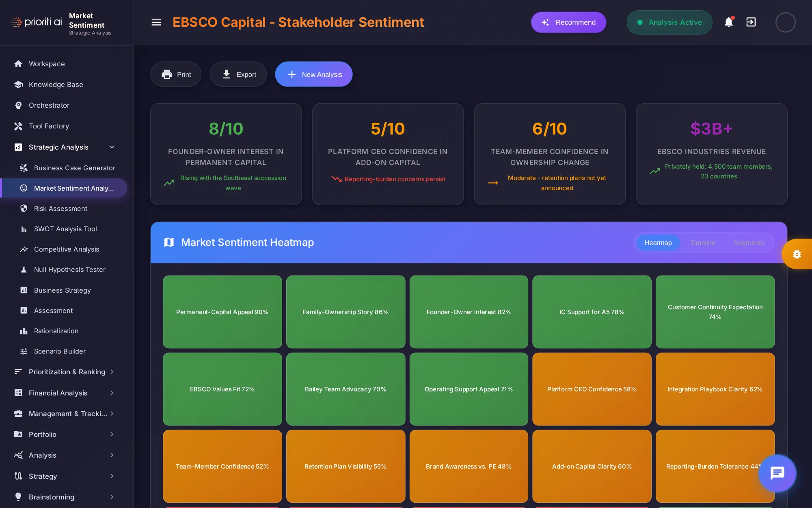This screenshot has height=508, width=812.
Task: Open the $3B+ EBSCO Industries Revenue card
Action: click(x=712, y=154)
